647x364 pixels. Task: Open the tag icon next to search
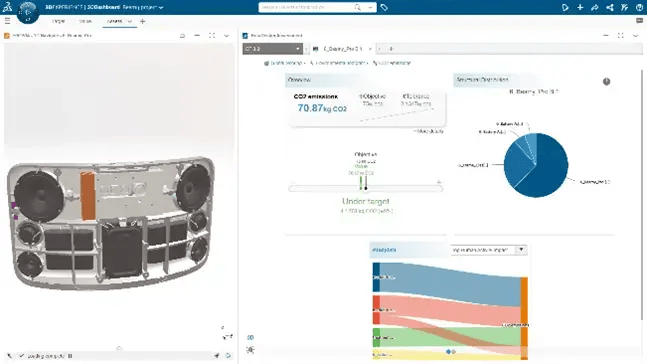click(384, 7)
